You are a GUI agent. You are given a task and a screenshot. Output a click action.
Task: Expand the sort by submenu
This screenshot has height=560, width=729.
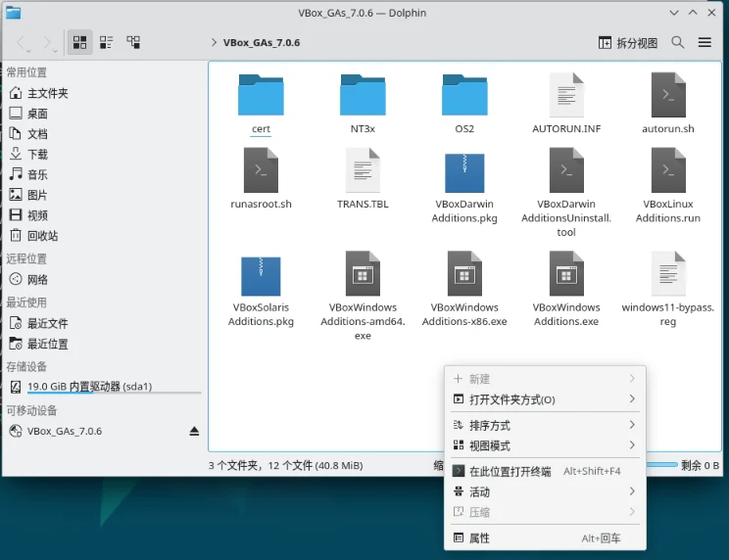[545, 425]
